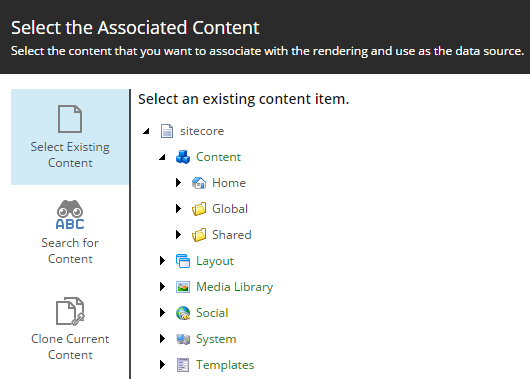Expand the Templates tree node
The width and height of the screenshot is (530, 379).
(x=162, y=365)
